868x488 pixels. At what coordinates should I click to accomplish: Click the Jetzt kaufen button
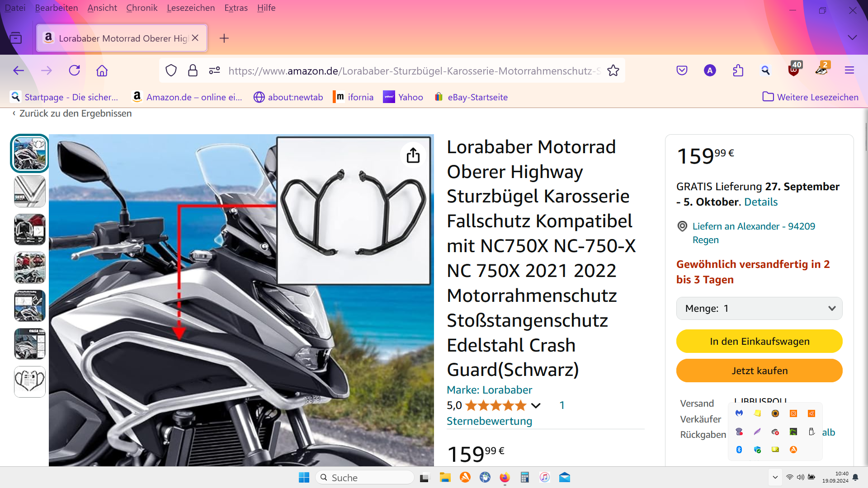point(759,371)
